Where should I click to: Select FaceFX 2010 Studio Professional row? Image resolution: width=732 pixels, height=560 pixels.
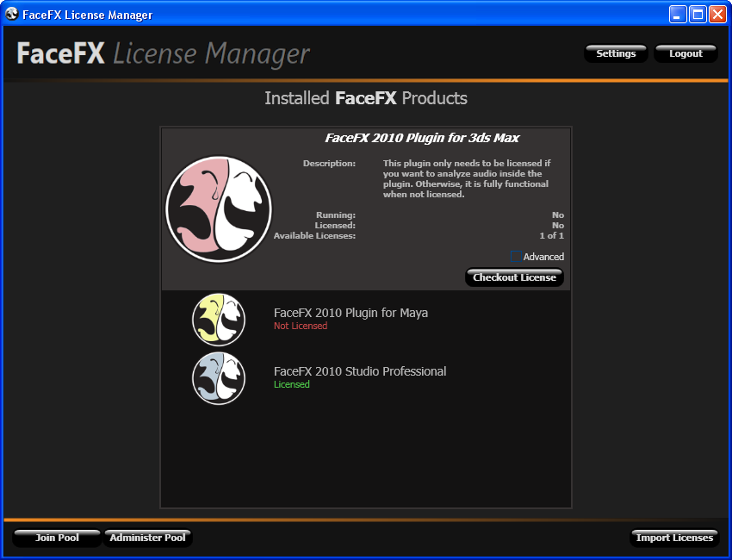[366, 378]
